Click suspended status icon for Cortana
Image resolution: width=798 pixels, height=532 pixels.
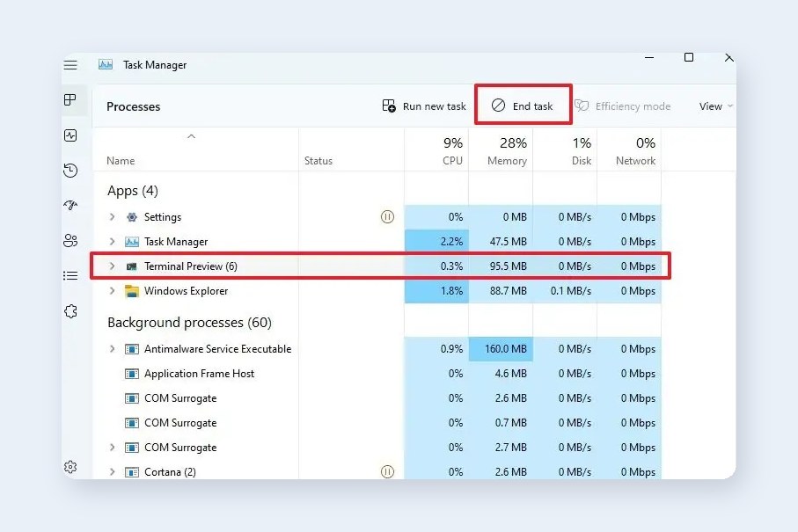click(x=387, y=472)
